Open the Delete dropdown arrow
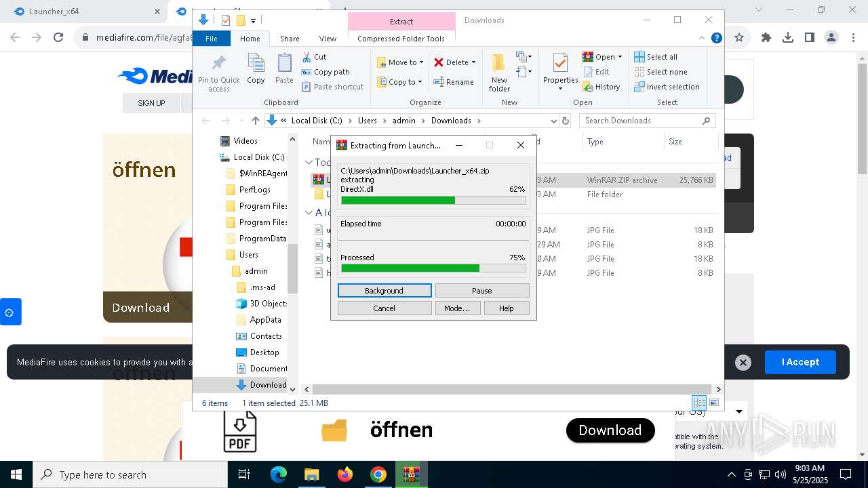868x488 pixels. click(x=473, y=62)
